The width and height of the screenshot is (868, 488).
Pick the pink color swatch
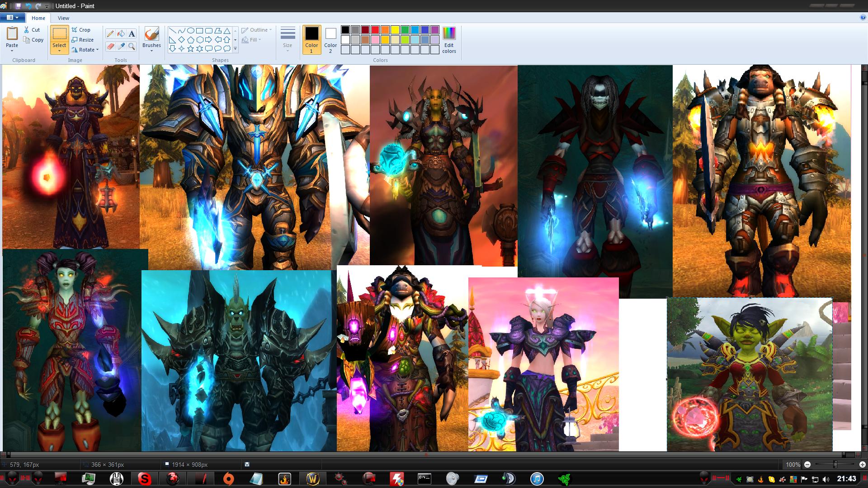point(375,40)
